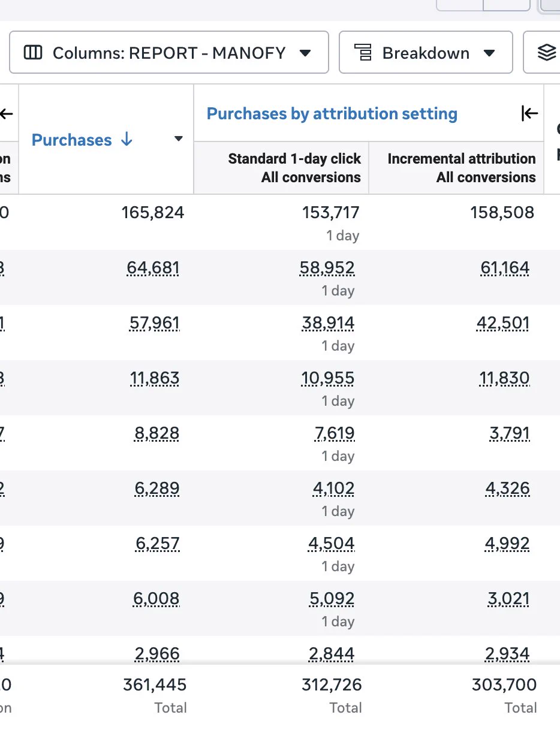Viewport: 560px width, 748px height.
Task: Click the 57,961 purchases value
Action: (154, 323)
